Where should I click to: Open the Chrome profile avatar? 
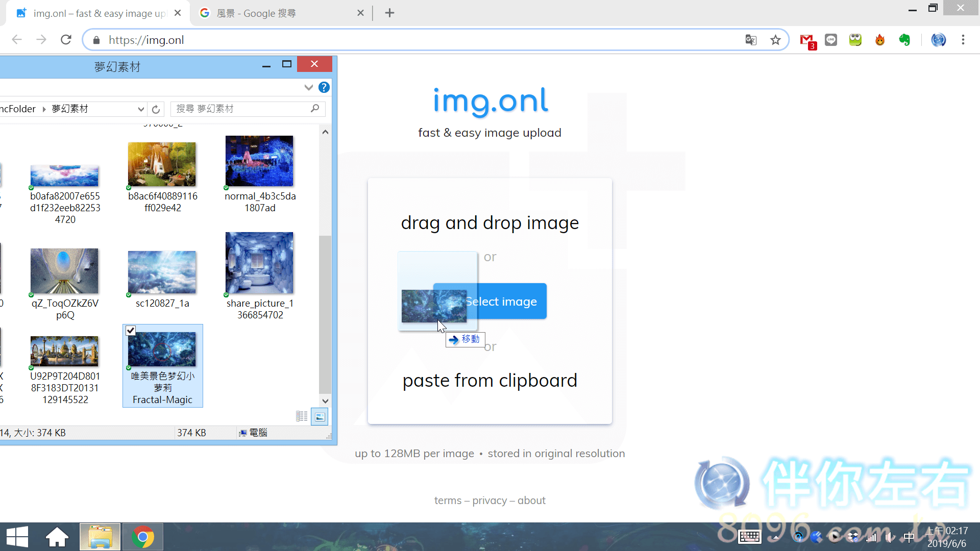939,40
